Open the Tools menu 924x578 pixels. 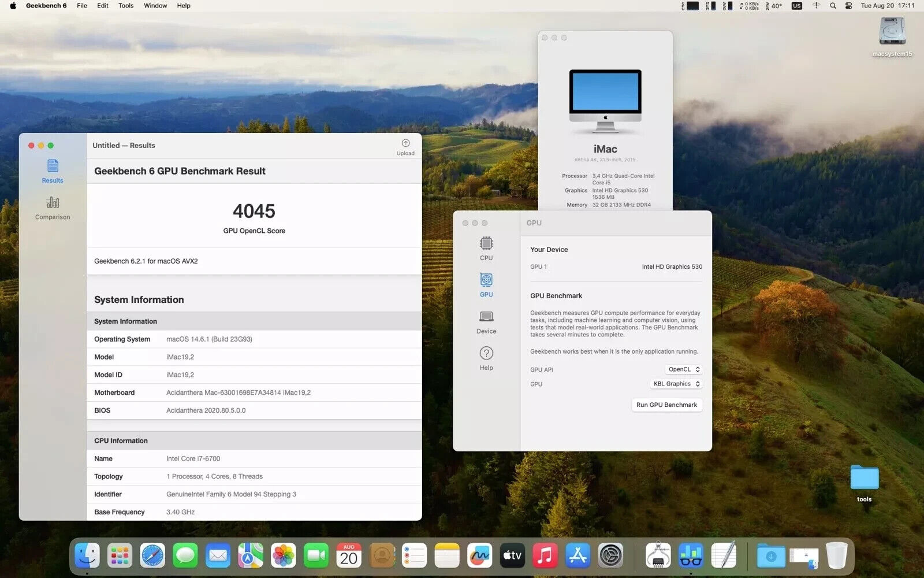tap(126, 6)
